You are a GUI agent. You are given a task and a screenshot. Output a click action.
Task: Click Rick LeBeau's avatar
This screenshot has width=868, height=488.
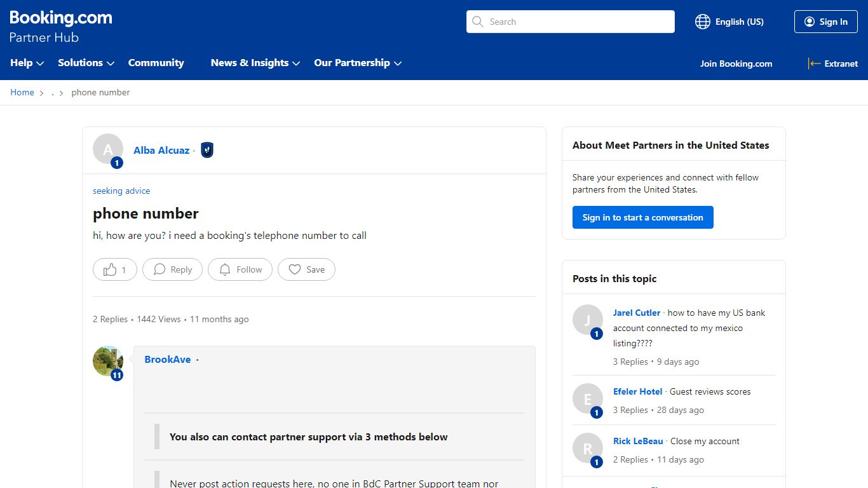[588, 449]
